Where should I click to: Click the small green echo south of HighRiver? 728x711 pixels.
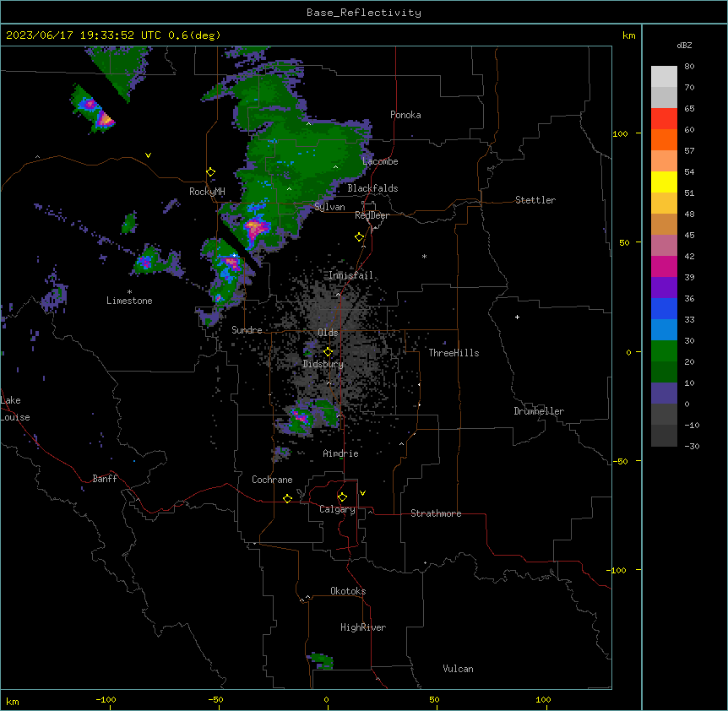click(x=321, y=660)
